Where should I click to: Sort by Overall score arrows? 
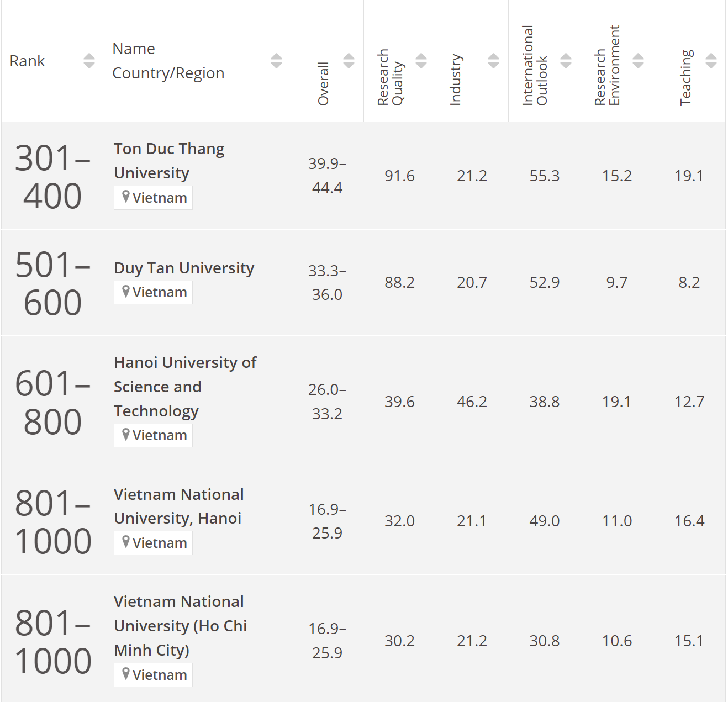click(349, 61)
